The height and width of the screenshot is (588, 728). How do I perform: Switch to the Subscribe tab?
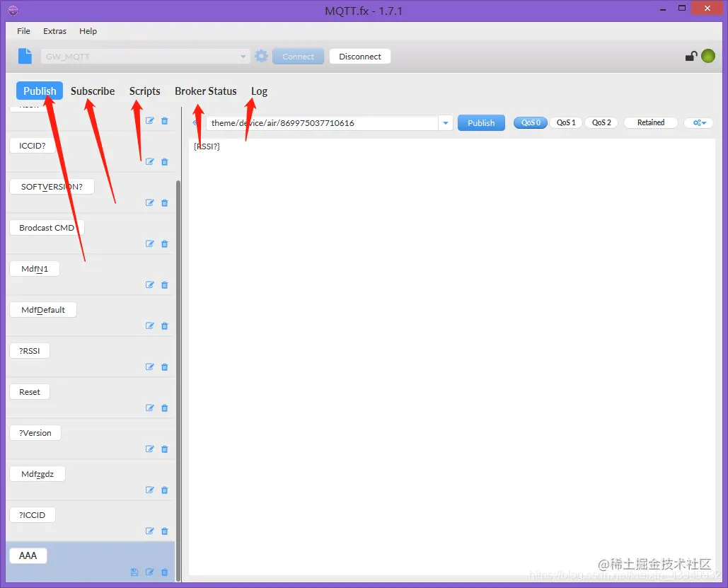93,91
